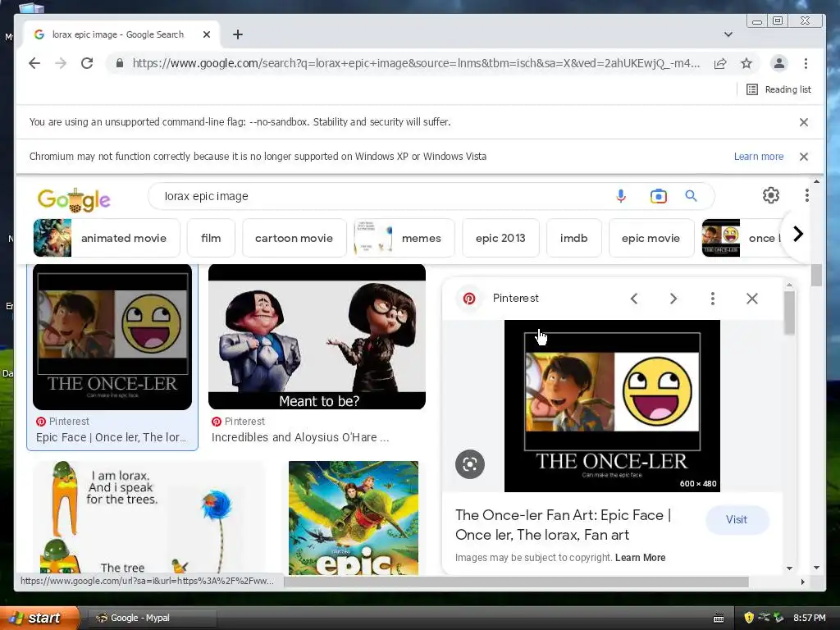Select the epic movie filter chip
The height and width of the screenshot is (630, 840).
pyautogui.click(x=651, y=238)
